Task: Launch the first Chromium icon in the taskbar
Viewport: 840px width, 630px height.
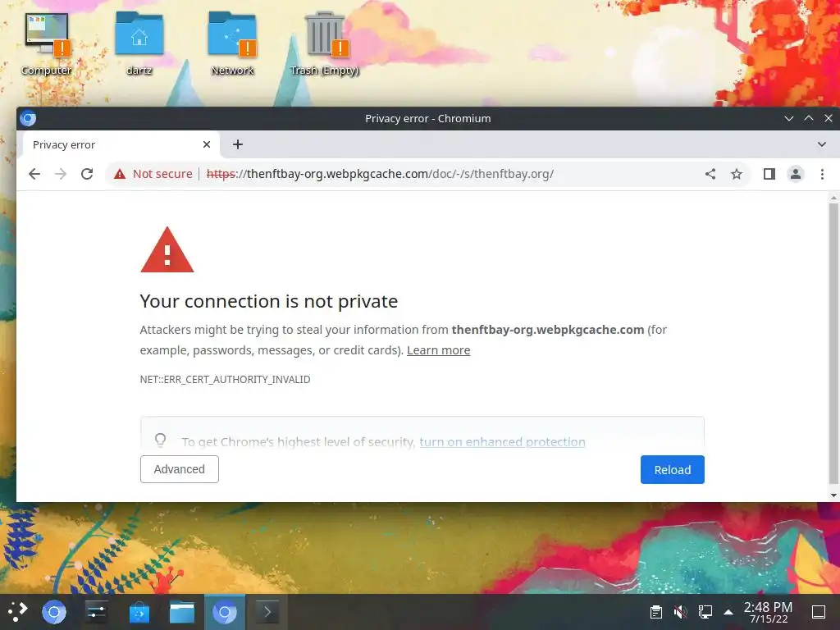Action: pos(54,612)
